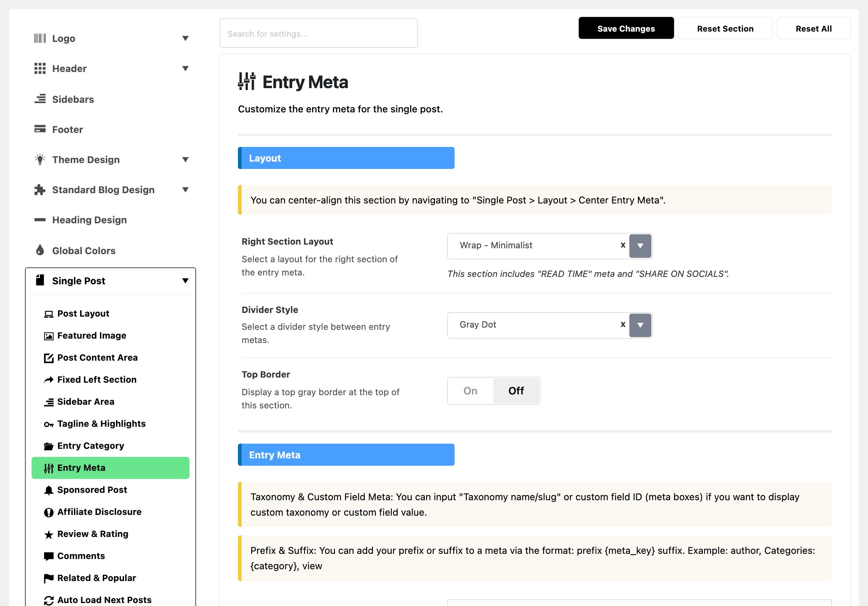
Task: Click the Header grid icon
Action: click(40, 68)
